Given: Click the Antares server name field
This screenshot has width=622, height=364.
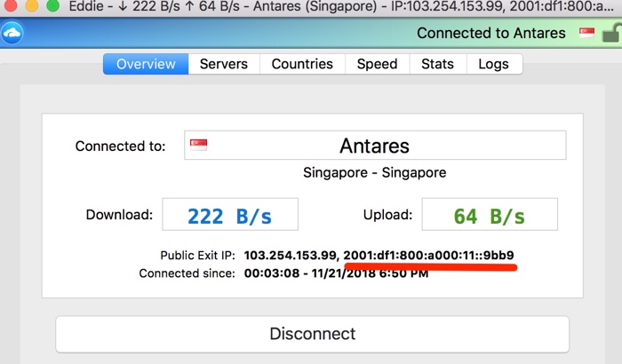Looking at the screenshot, I should tap(375, 145).
